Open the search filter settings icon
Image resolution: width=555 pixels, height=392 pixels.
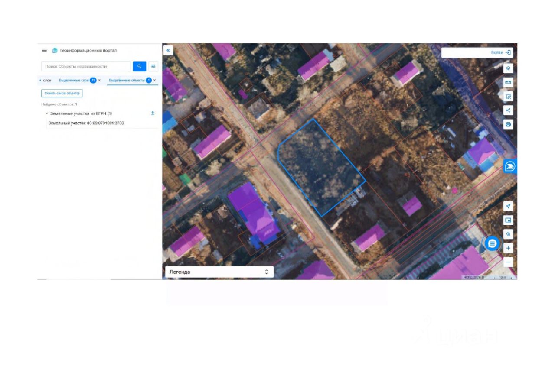click(153, 66)
